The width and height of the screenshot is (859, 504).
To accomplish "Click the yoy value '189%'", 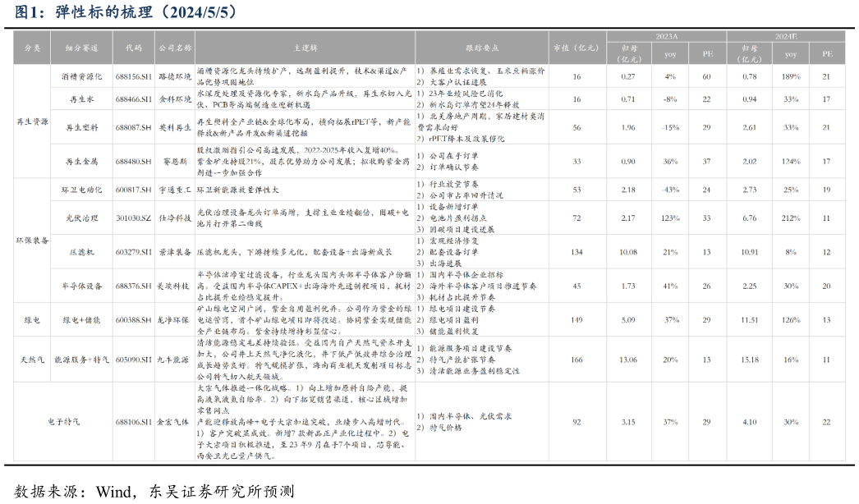I will click(791, 76).
